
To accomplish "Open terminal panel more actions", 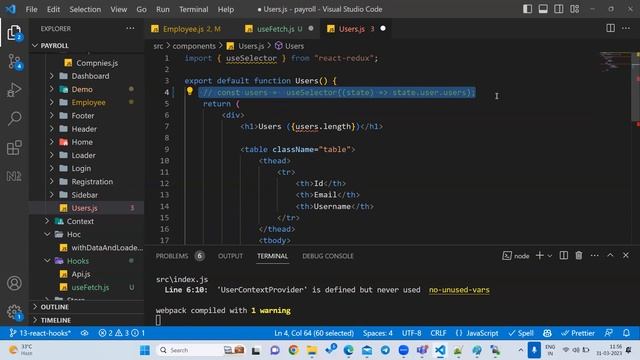I will (594, 256).
